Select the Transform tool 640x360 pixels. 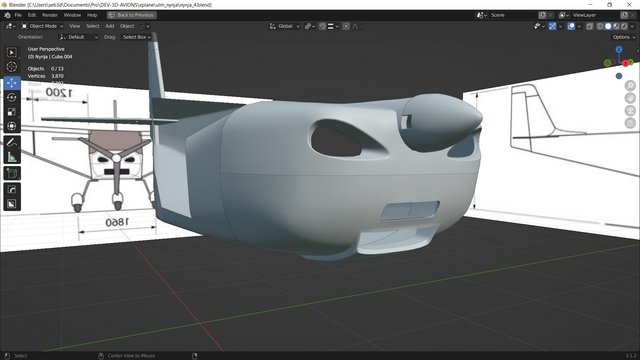pos(12,126)
